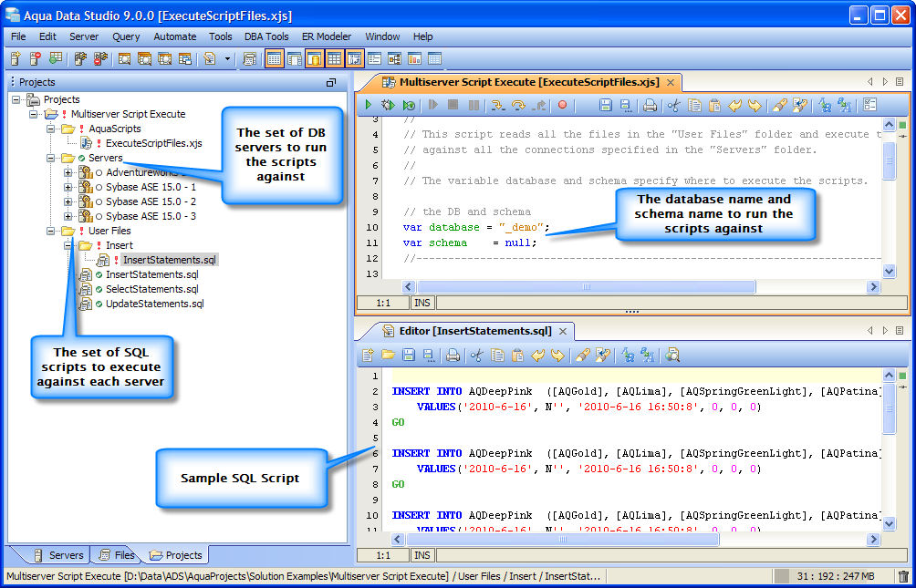Image resolution: width=916 pixels, height=588 pixels.
Task: Click the line 'var schema = null;' in script editor
Action: 470,242
